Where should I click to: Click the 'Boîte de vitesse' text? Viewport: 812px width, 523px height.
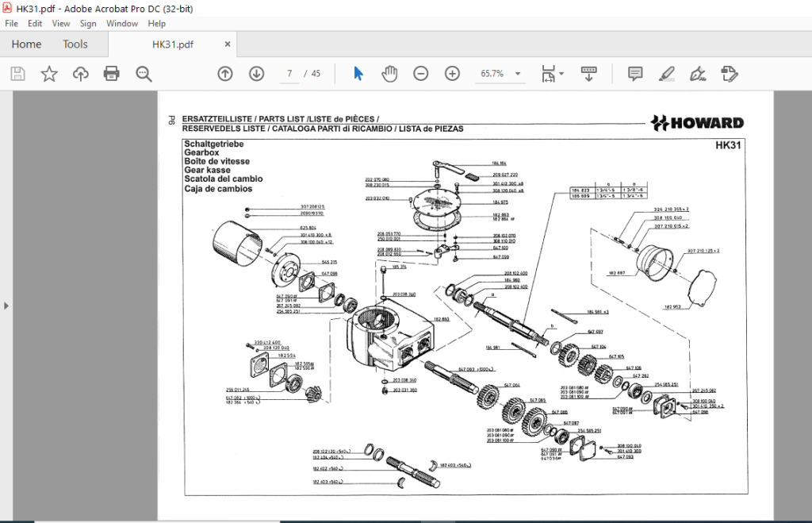point(216,161)
